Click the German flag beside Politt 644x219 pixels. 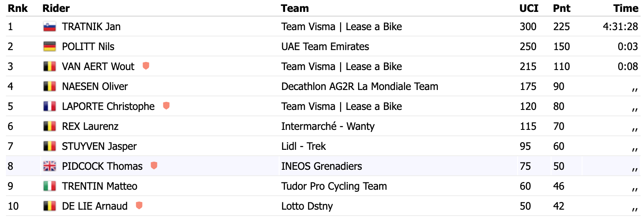click(x=50, y=47)
